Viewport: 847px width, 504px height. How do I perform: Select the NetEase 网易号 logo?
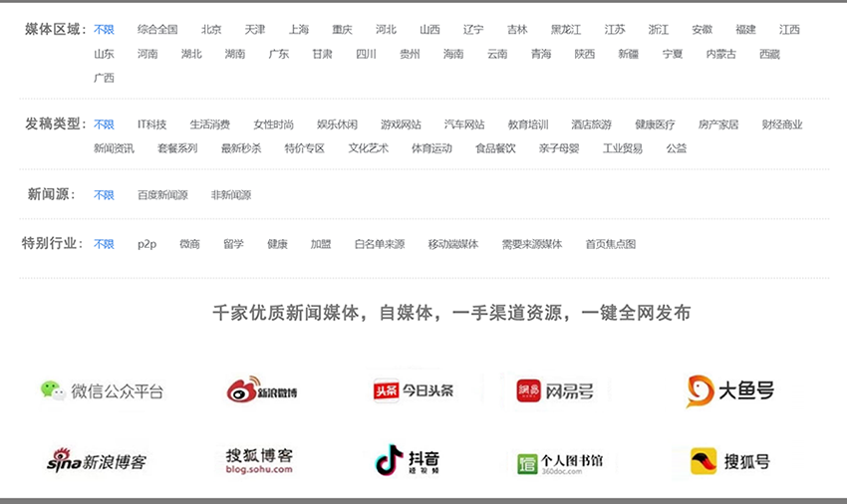pos(555,390)
